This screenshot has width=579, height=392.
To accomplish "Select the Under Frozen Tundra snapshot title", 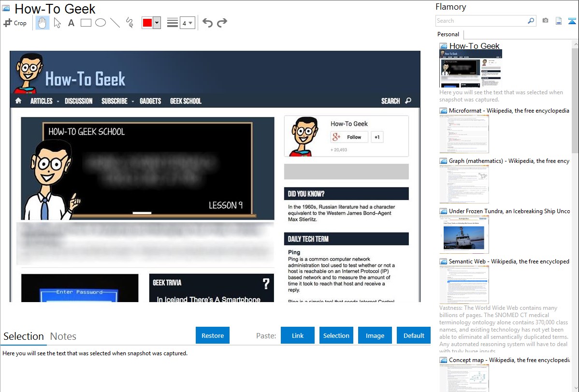I will (x=509, y=211).
